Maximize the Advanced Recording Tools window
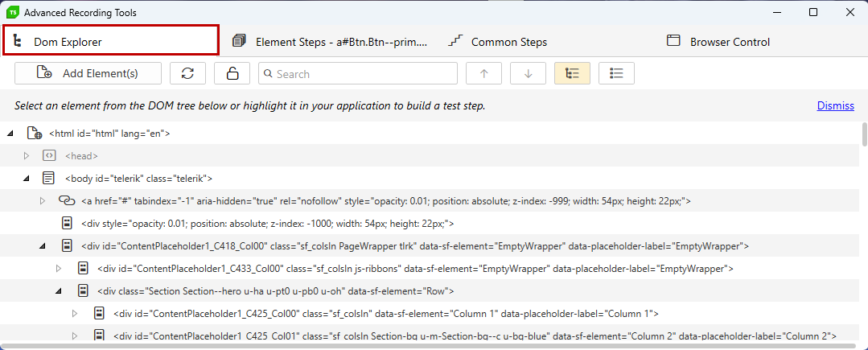The width and height of the screenshot is (868, 350). 813,12
